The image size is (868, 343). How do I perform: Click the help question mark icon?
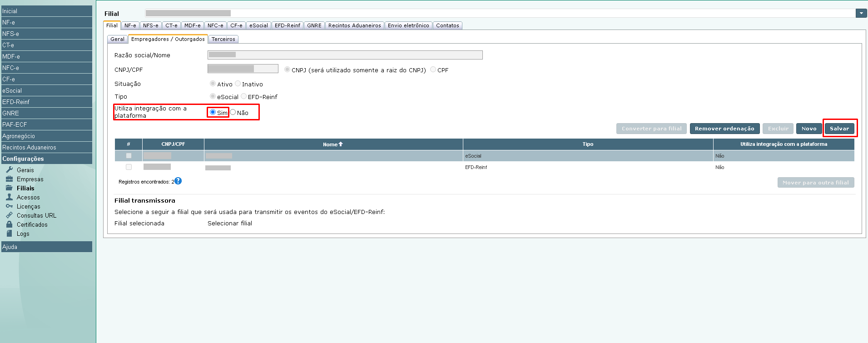point(178,181)
